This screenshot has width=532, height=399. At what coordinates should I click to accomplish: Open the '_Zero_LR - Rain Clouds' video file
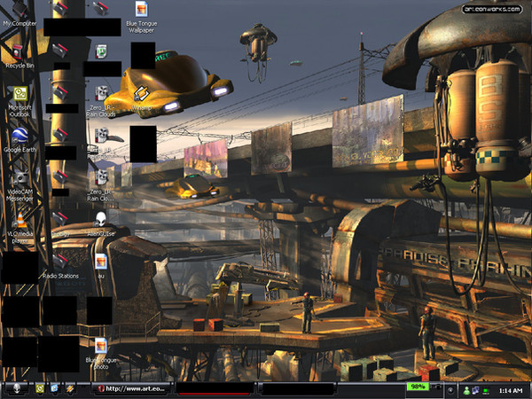[x=101, y=101]
